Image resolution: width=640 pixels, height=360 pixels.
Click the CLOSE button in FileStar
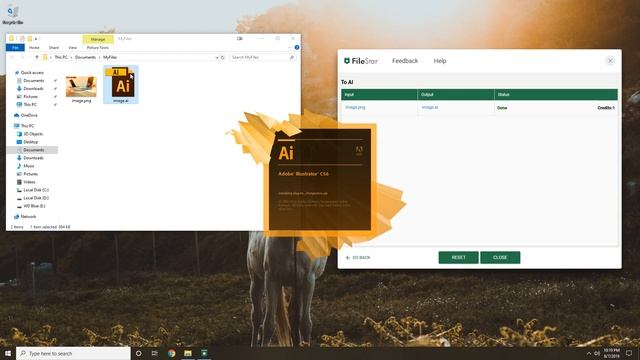point(500,258)
